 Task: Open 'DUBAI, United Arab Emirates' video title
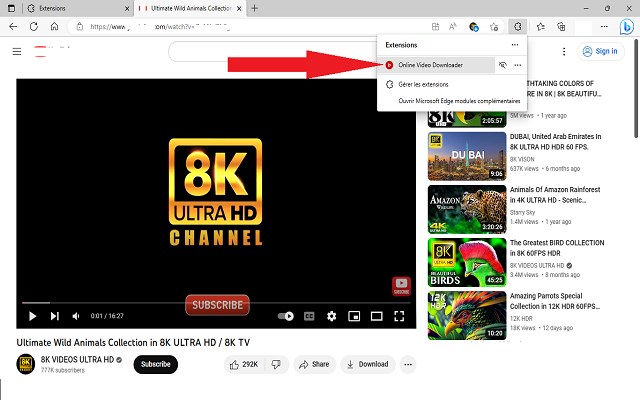coord(555,142)
